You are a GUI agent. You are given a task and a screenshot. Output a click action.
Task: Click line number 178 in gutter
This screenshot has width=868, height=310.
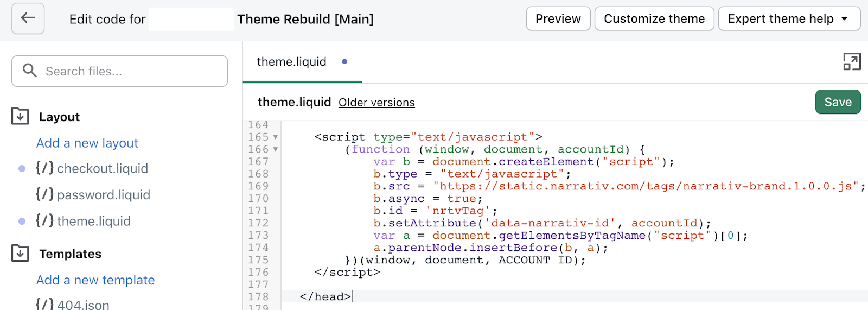[x=258, y=297]
